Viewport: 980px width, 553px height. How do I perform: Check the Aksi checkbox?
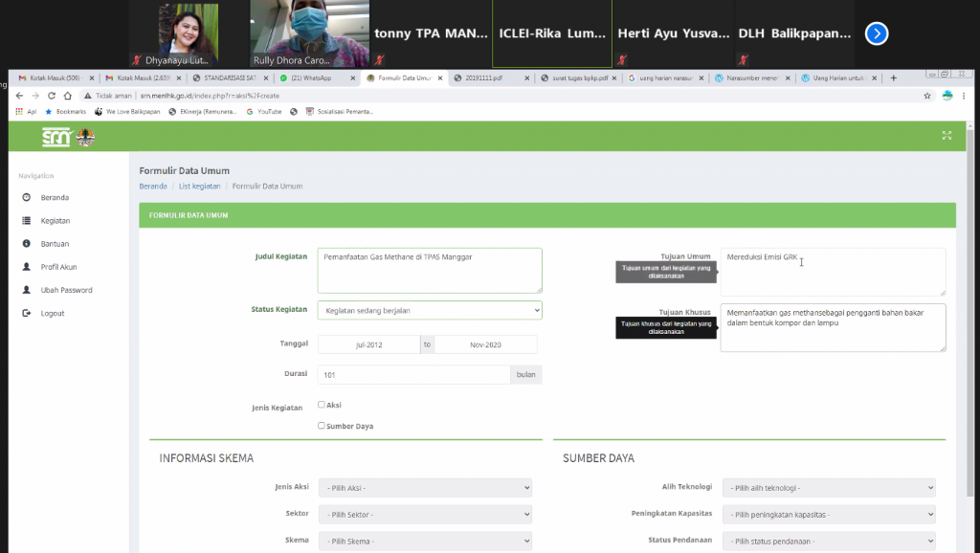tap(322, 405)
